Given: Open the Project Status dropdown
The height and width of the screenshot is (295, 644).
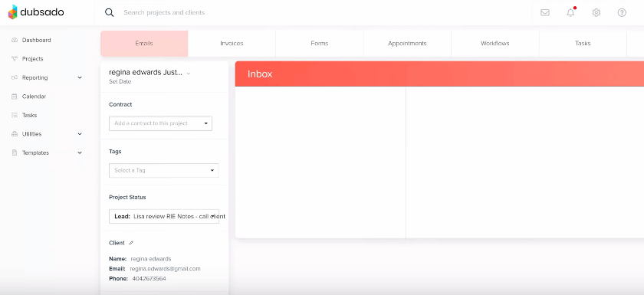Looking at the screenshot, I should pyautogui.click(x=164, y=216).
